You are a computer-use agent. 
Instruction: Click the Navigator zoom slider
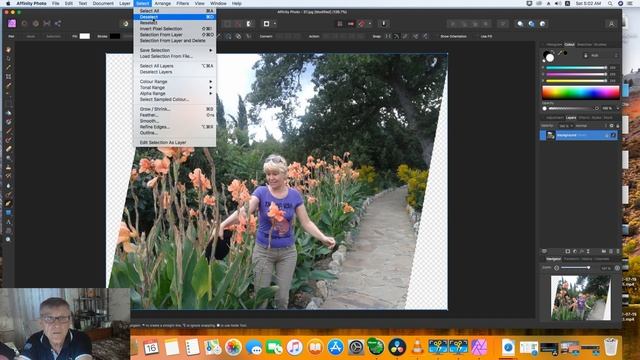point(576,268)
